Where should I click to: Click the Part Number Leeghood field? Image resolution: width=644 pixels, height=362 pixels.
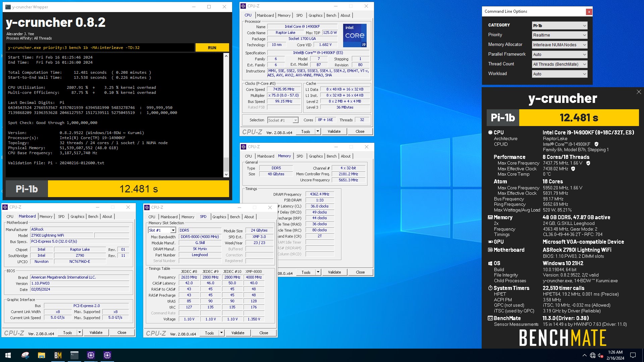pos(200,255)
